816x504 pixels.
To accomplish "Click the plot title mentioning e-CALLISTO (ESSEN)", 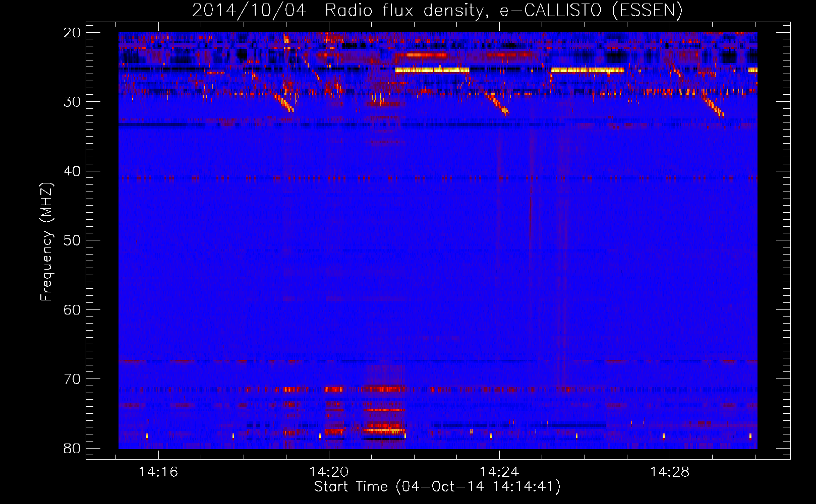I will coord(437,10).
